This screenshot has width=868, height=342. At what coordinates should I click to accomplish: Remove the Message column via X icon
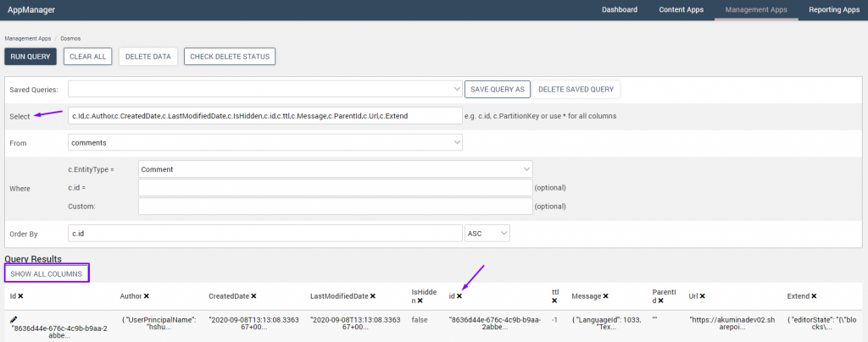tap(604, 295)
